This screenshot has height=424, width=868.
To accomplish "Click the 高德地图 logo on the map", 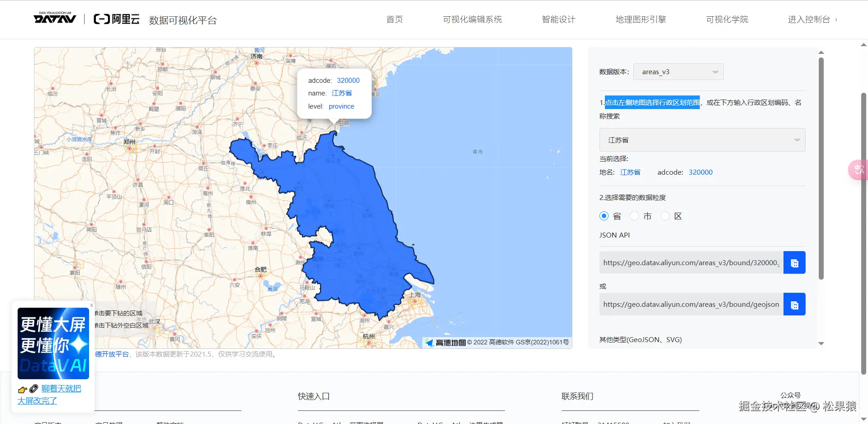I will click(445, 343).
